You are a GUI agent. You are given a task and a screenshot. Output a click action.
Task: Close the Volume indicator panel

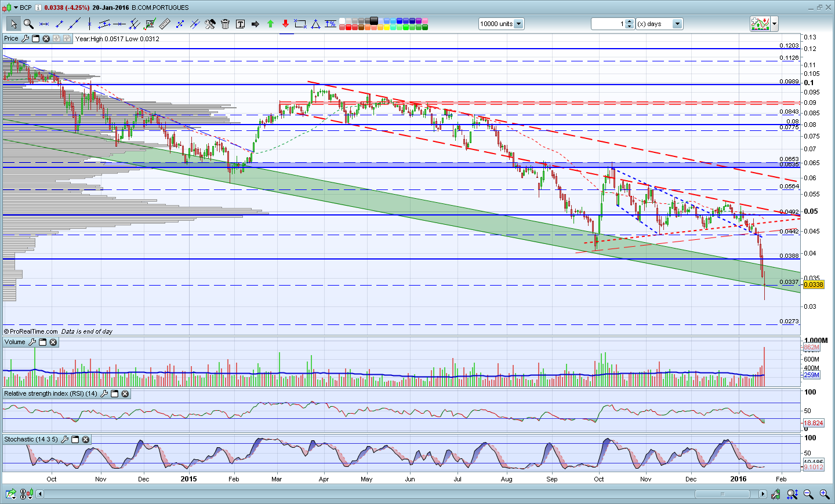coord(53,342)
